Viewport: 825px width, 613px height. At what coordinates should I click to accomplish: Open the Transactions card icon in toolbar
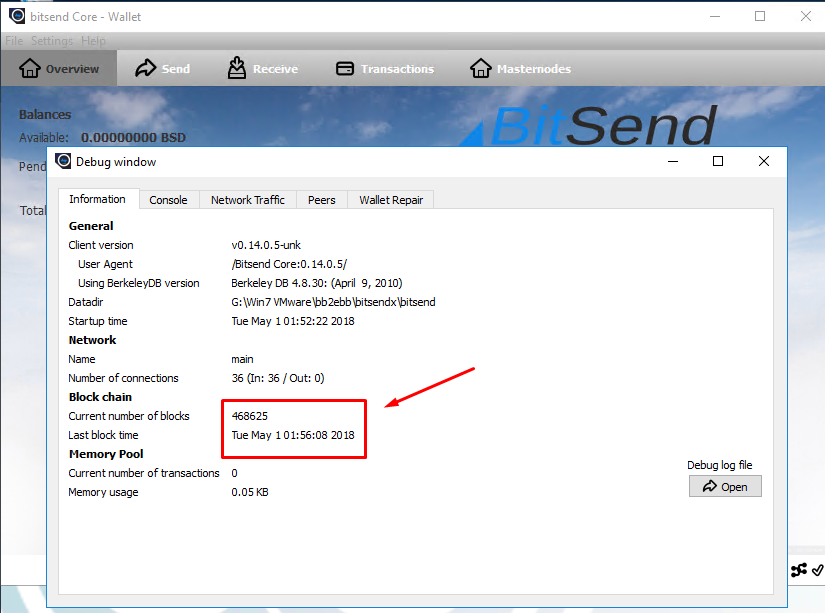tap(345, 68)
